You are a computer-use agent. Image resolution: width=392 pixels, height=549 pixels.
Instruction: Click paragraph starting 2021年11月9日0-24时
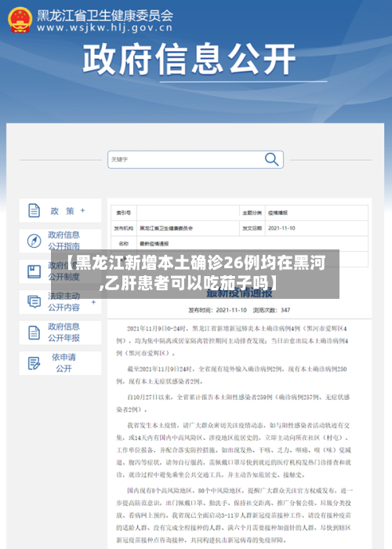coord(232,340)
